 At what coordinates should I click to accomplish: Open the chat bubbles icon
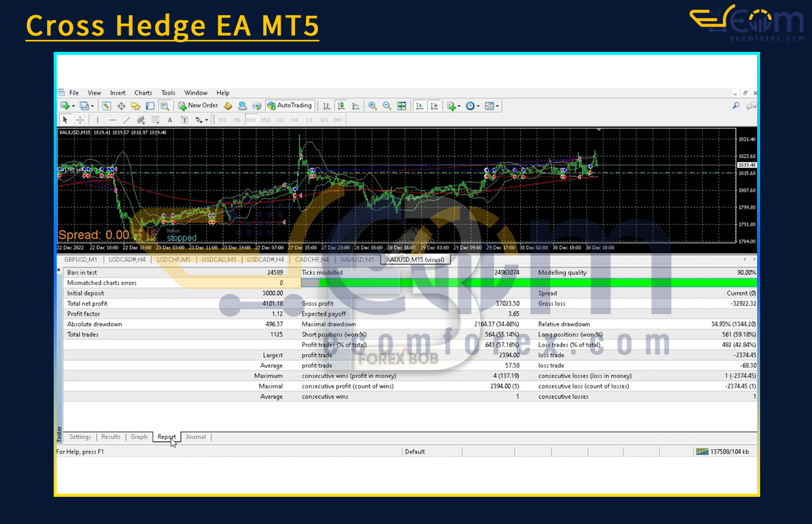click(751, 106)
